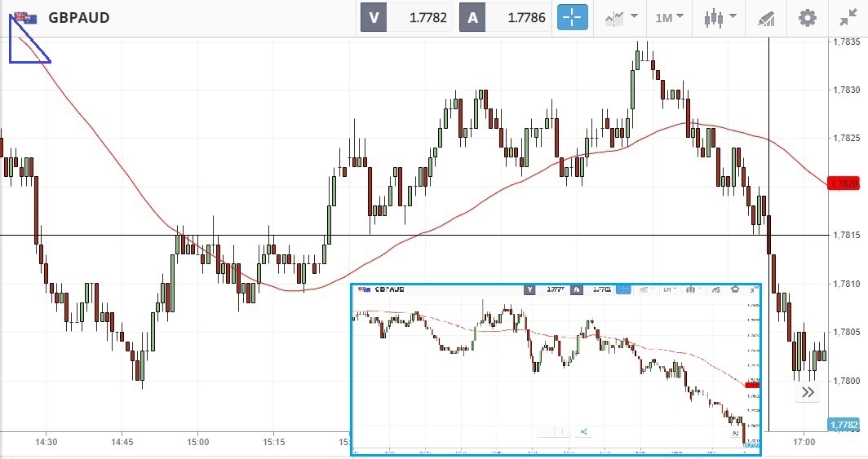Viewport: 868px width, 459px height.
Task: Click the share icon in the inset chart
Action: tap(584, 432)
